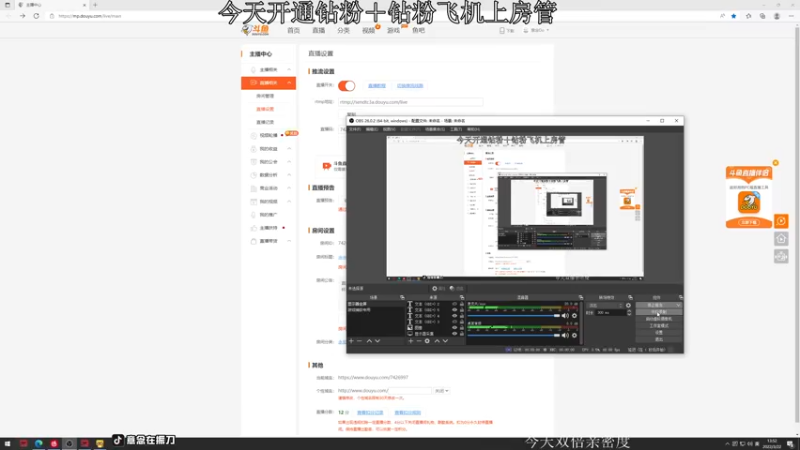Click 开始录制 button in OBS controls
The image size is (800, 450).
[x=659, y=312]
